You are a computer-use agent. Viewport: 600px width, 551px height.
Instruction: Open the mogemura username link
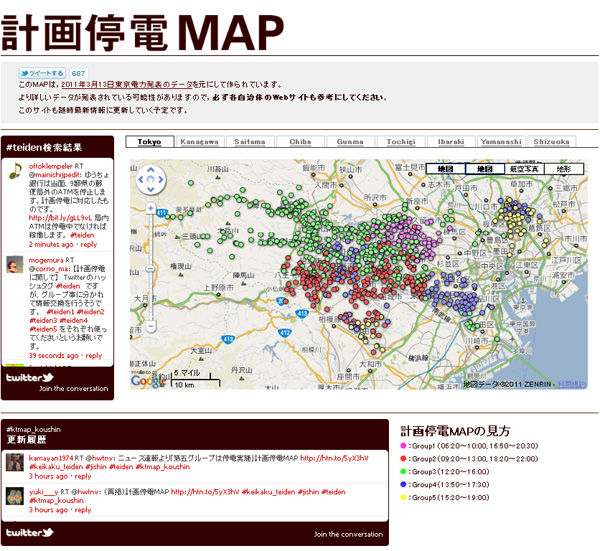pos(46,260)
